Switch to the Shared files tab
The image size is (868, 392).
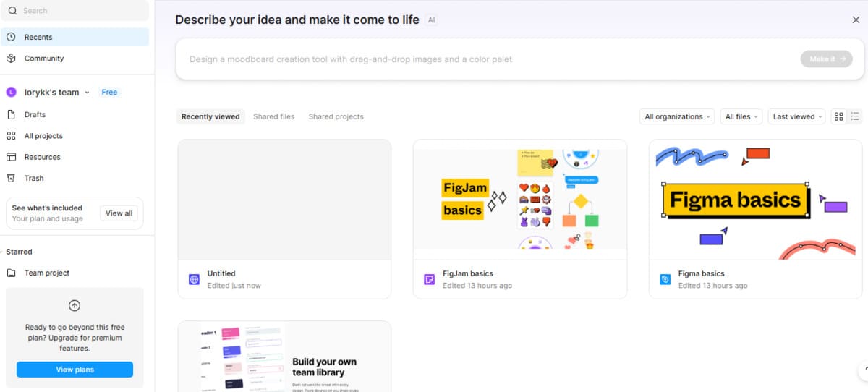pos(273,116)
